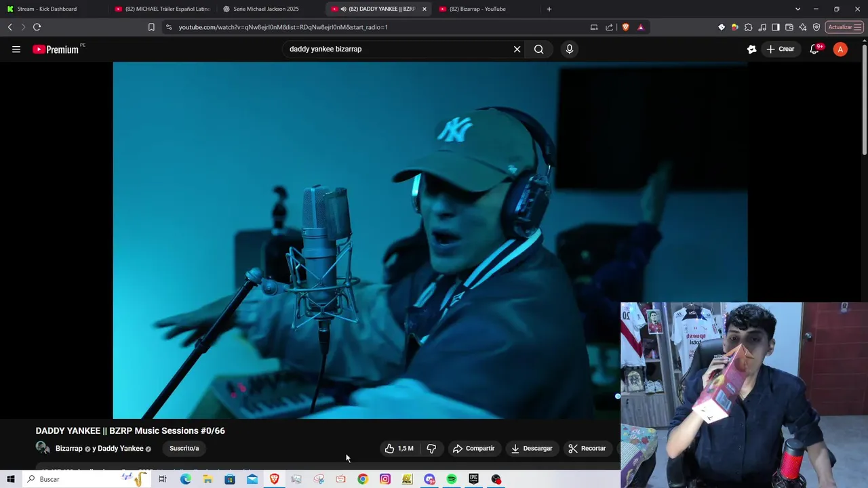Open Spotify from the taskbar
Viewport: 868px width, 488px height.
tap(452, 479)
